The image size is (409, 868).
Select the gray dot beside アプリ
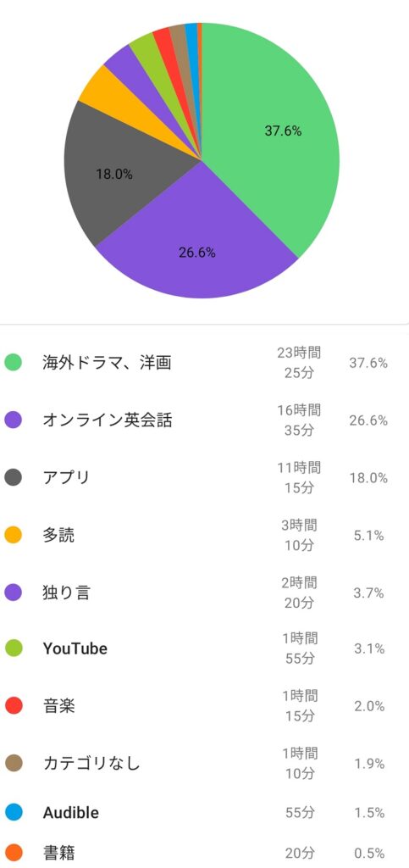[x=14, y=478]
